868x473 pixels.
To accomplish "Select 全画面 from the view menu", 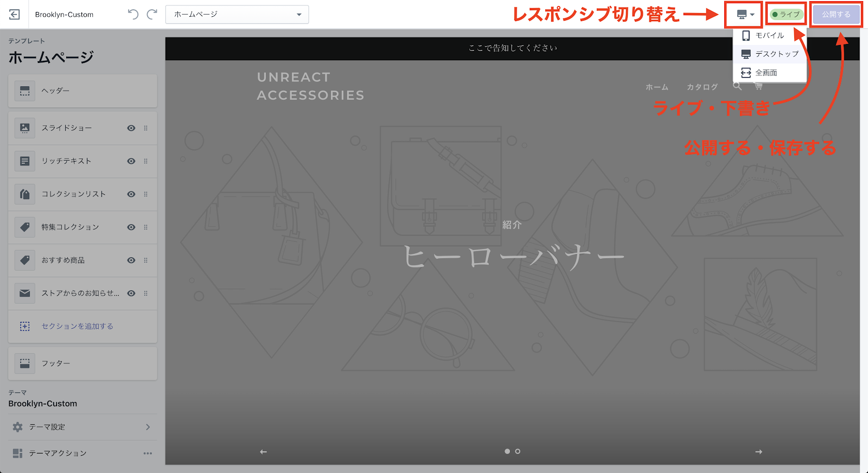I will tap(766, 73).
